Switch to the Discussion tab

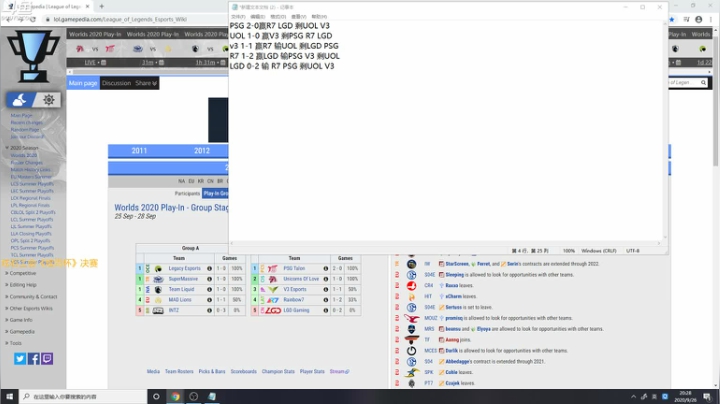click(116, 83)
